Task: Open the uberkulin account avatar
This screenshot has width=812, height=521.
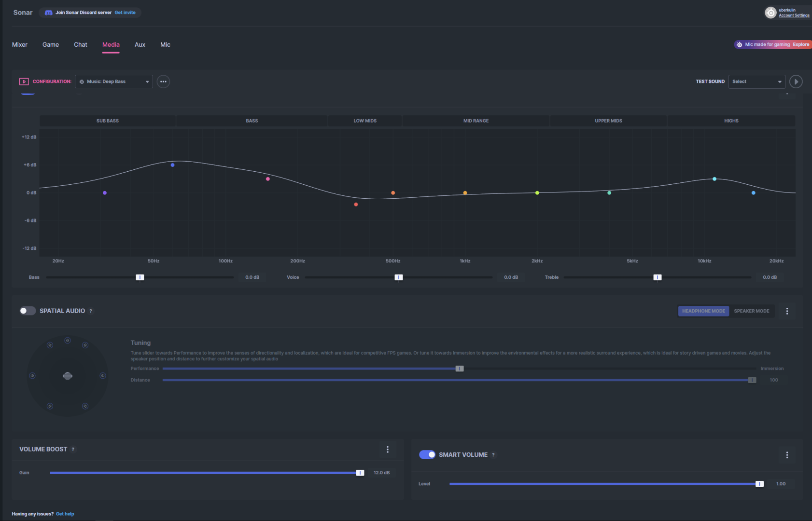Action: 770,13
